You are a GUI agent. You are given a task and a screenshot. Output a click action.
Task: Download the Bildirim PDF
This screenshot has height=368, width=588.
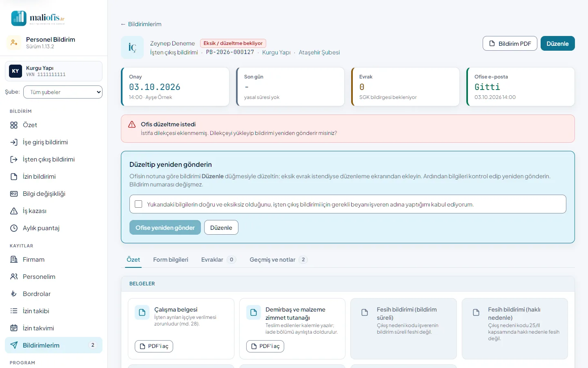tap(510, 44)
